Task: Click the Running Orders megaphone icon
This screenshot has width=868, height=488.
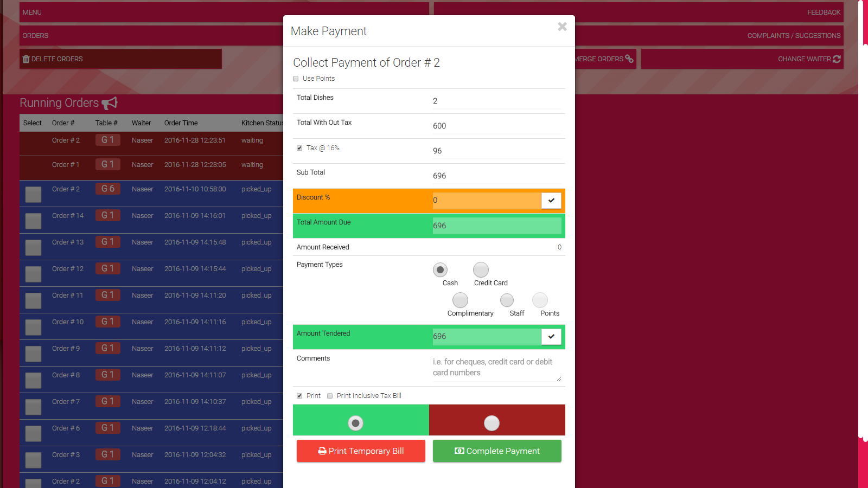Action: point(110,103)
